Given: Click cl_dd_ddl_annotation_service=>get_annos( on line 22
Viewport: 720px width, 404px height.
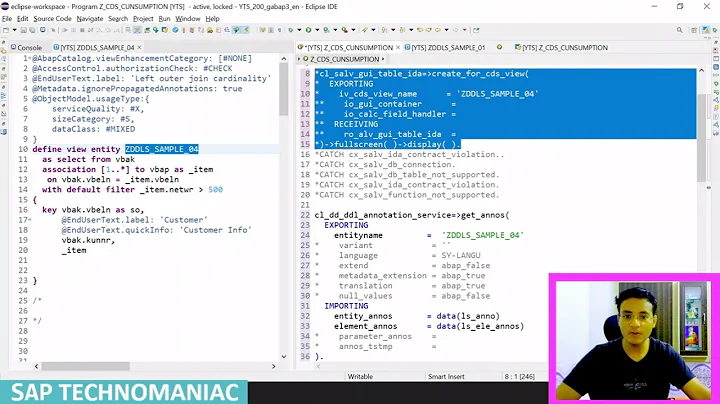Looking at the screenshot, I should pos(412,215).
